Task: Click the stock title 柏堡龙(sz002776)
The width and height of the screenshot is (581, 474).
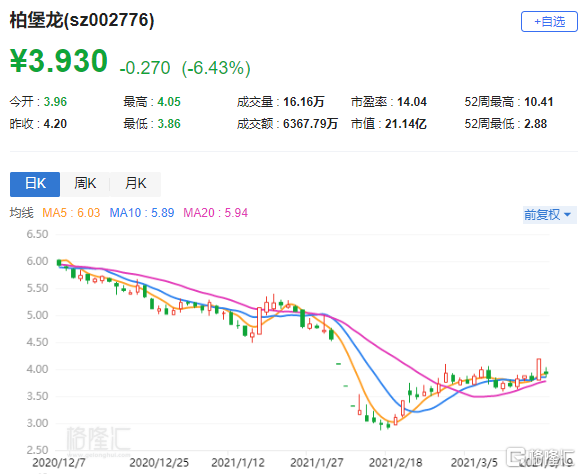Action: click(82, 20)
